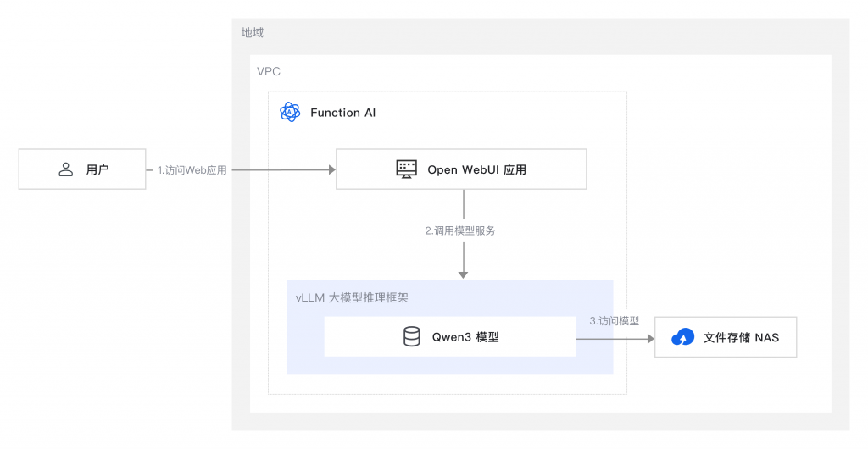Viewport: 868px width, 449px height.
Task: Click the 1.访问Web应用 arrow label
Action: coord(192,170)
